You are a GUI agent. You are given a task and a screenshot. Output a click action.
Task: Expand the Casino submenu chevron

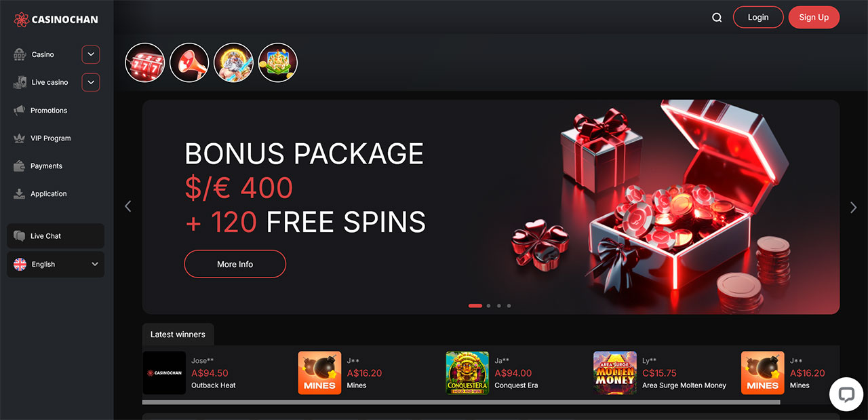pyautogui.click(x=91, y=54)
